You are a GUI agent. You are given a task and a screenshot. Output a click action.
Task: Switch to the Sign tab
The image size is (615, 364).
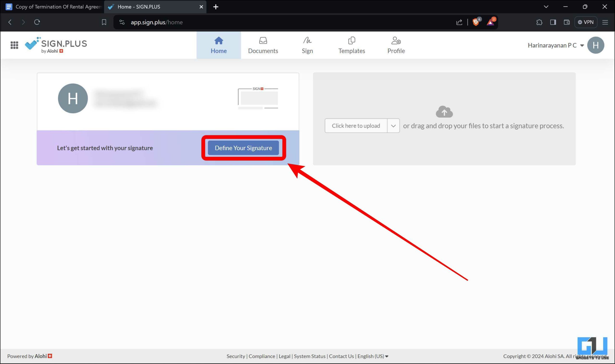307,45
